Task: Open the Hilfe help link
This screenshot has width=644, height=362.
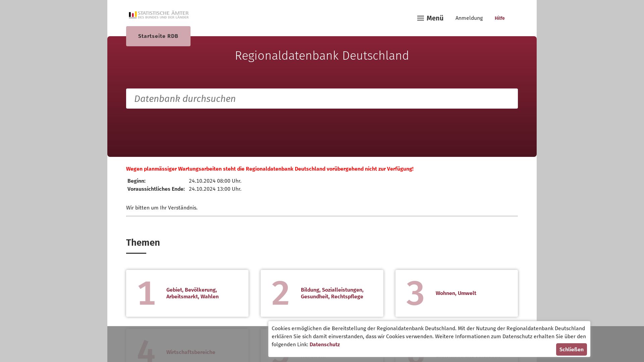Action: (x=499, y=18)
